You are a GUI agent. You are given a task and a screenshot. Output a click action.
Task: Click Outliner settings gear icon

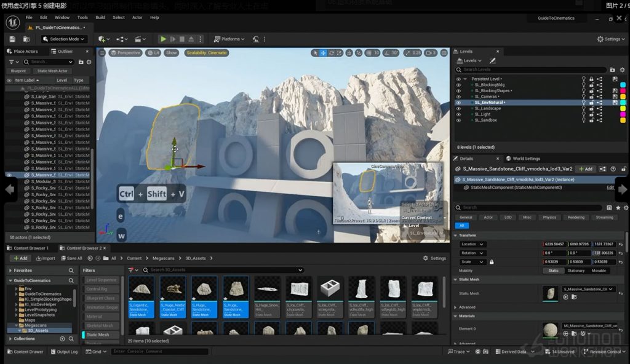click(x=89, y=62)
